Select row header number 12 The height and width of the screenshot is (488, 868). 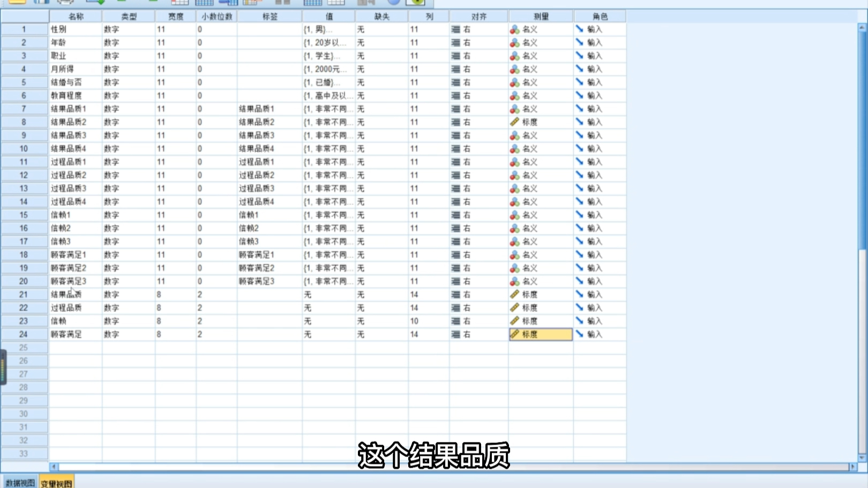click(x=24, y=175)
